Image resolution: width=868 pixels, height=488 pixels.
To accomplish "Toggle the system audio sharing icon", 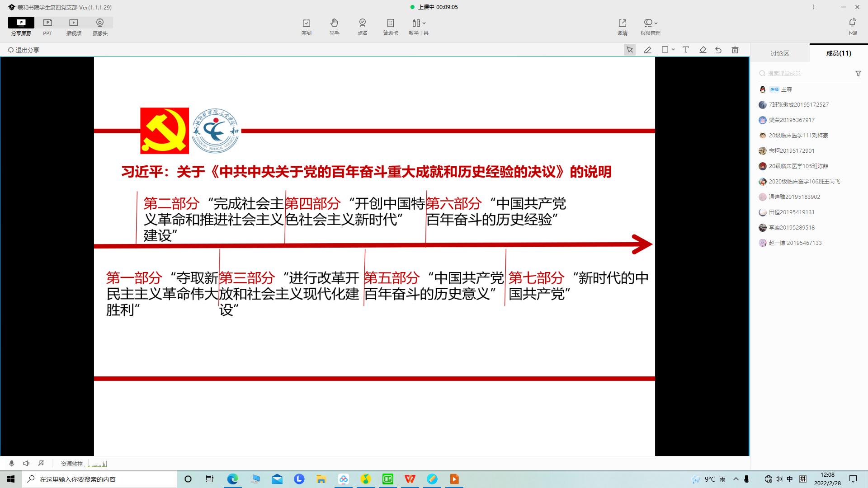I will pos(41,463).
